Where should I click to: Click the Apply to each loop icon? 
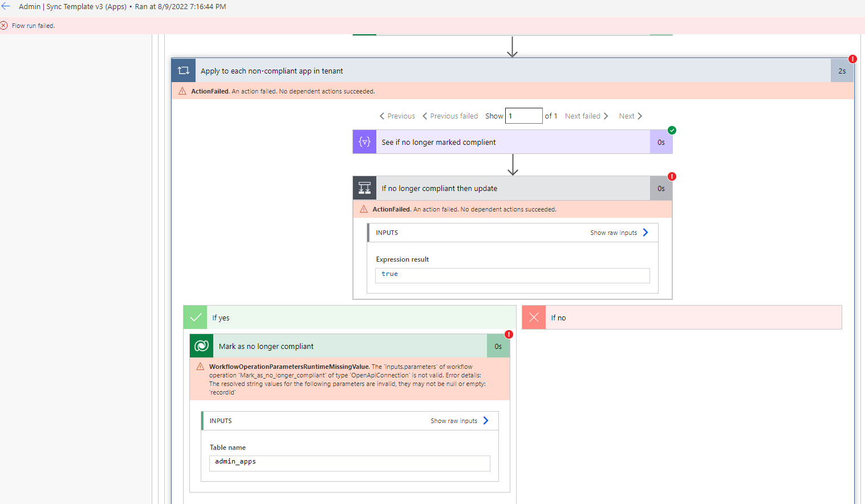point(183,70)
